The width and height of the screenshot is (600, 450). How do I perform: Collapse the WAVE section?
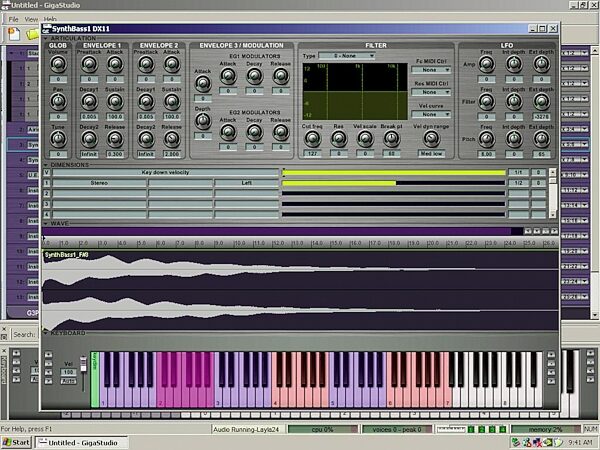pos(46,223)
